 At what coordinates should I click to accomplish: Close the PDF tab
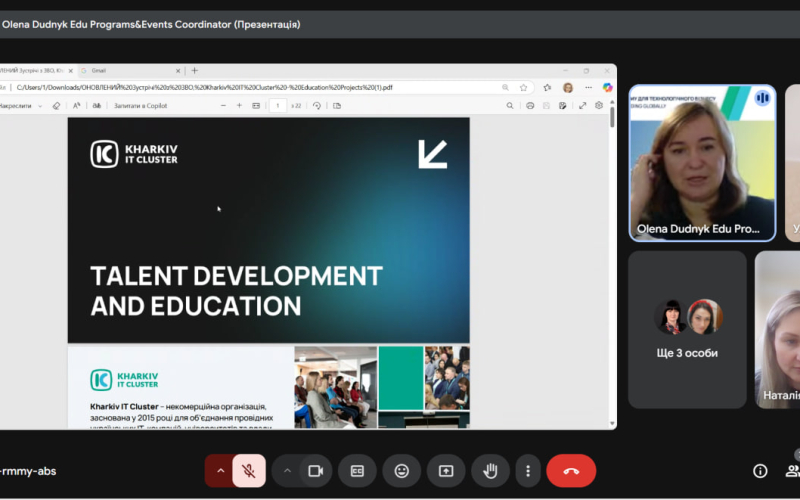point(71,71)
